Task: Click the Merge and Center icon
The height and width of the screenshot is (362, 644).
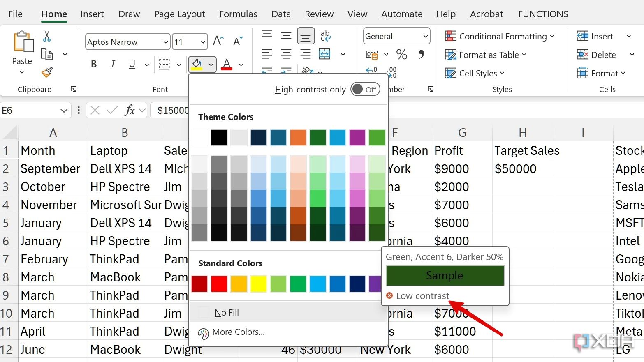Action: (x=325, y=54)
